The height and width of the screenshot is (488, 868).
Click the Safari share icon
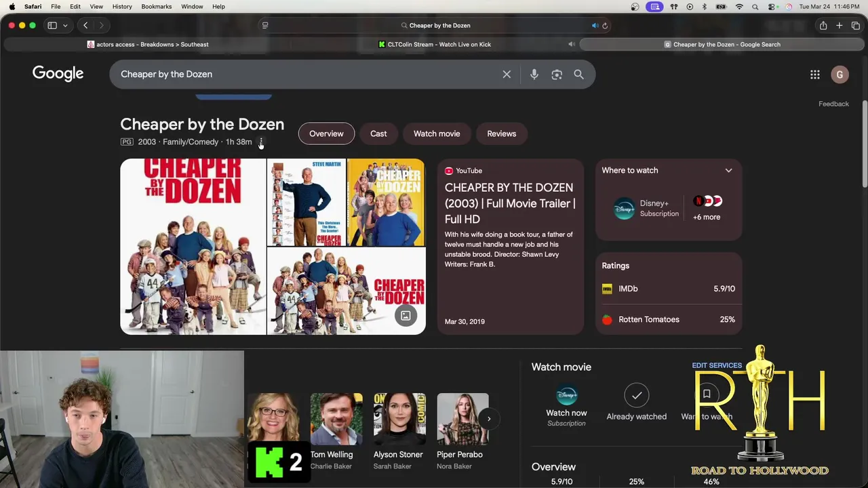point(823,25)
